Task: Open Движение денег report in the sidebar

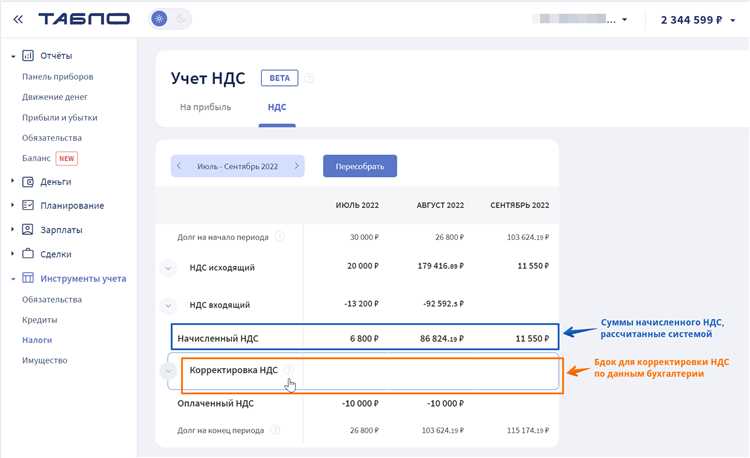Action: pos(55,97)
